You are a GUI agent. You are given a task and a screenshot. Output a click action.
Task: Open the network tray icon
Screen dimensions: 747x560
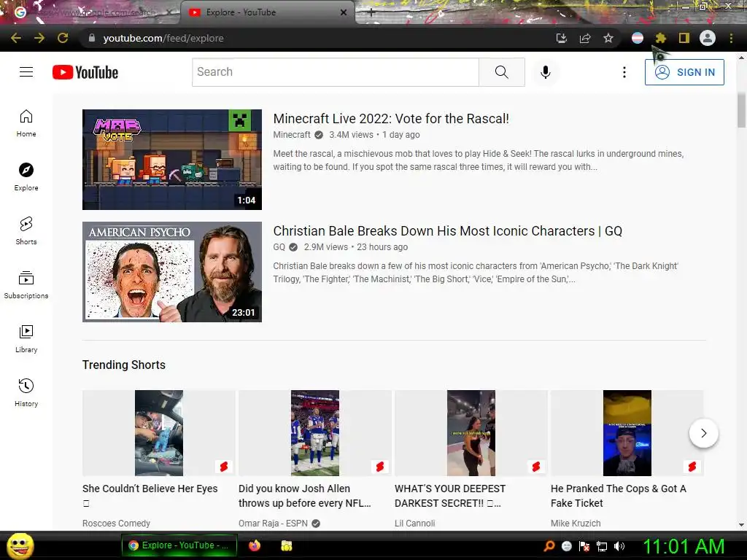point(602,546)
